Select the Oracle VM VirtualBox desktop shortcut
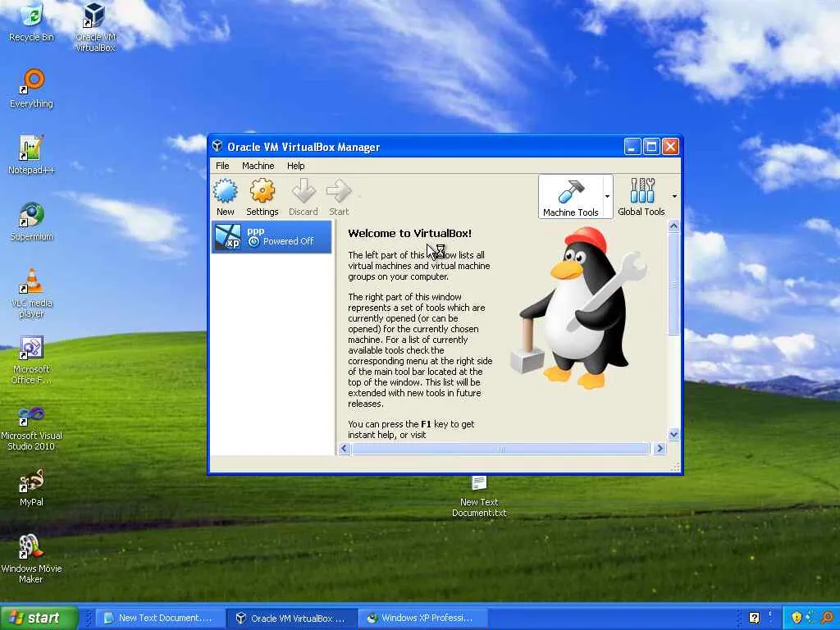The height and width of the screenshot is (630, 840). tap(95, 27)
